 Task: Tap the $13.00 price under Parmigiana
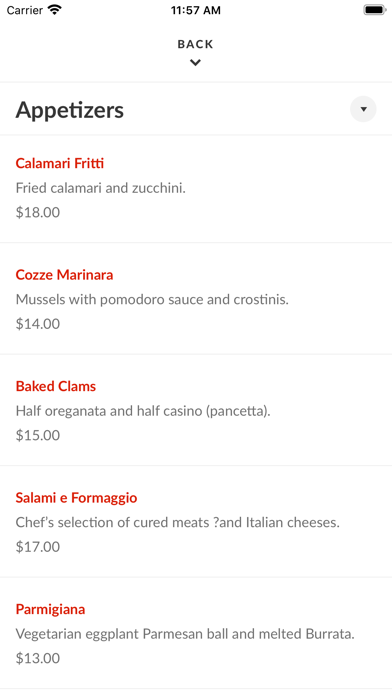38,658
